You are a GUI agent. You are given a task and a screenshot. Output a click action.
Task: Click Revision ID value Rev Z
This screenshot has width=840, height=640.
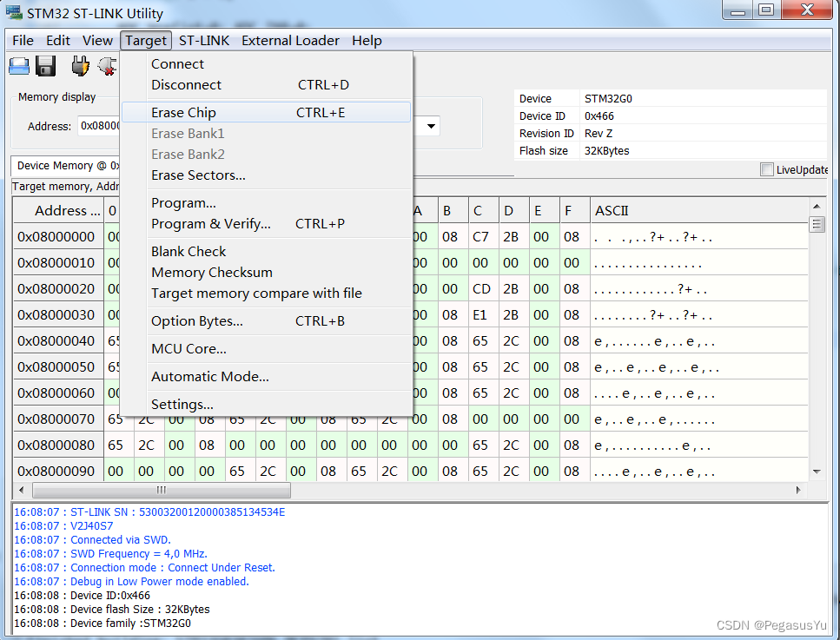coord(599,134)
